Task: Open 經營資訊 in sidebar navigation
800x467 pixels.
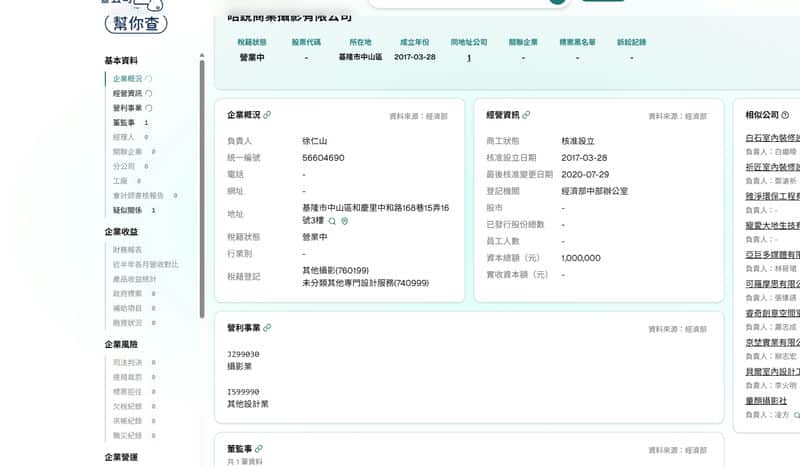Action: point(127,93)
